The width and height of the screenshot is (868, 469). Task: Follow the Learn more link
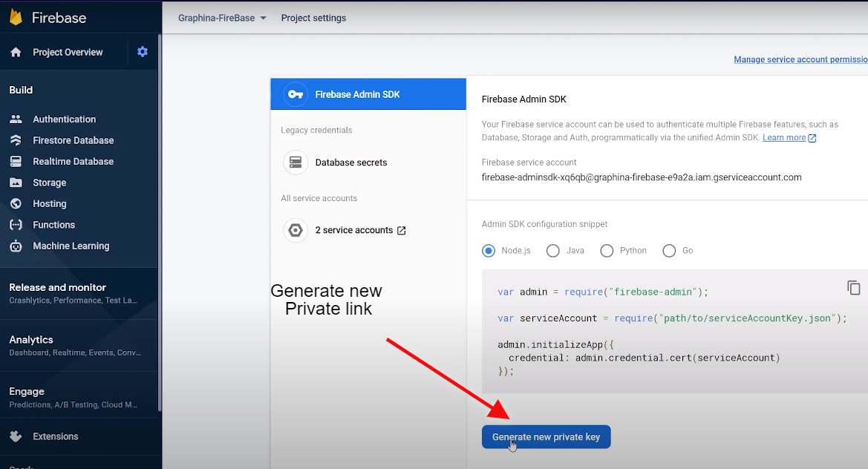[x=784, y=138]
